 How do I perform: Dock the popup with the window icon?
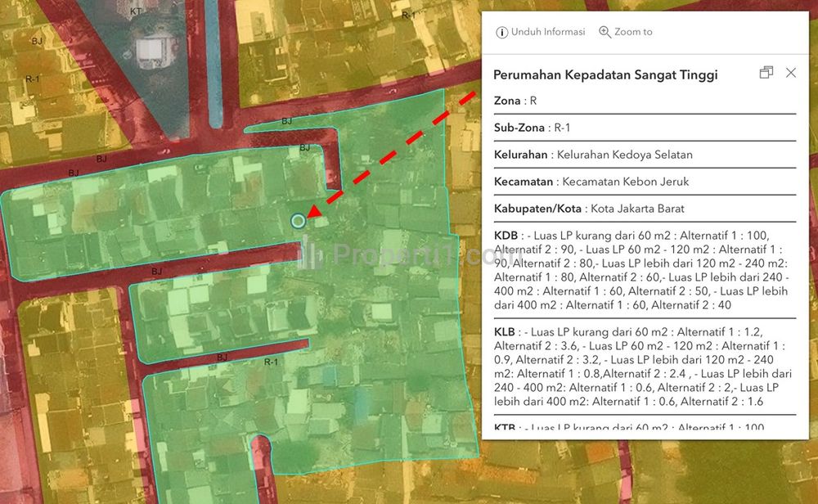pos(766,73)
